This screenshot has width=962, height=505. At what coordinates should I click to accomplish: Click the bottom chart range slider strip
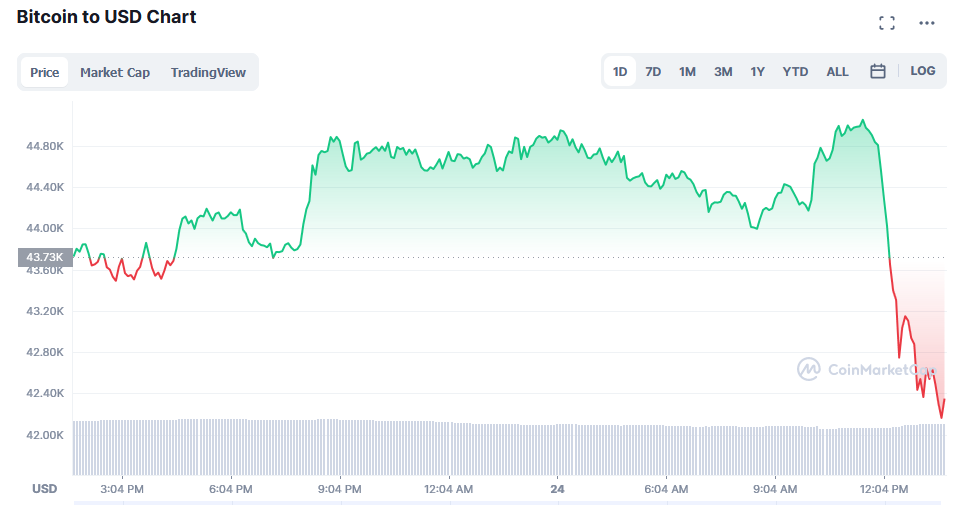[x=510, y=502]
